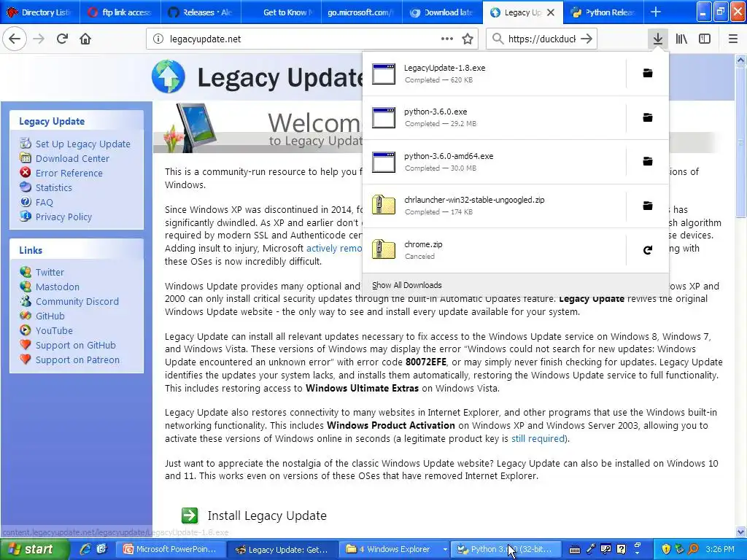The height and width of the screenshot is (560, 747).
Task: Go to Download Center
Action: [72, 158]
